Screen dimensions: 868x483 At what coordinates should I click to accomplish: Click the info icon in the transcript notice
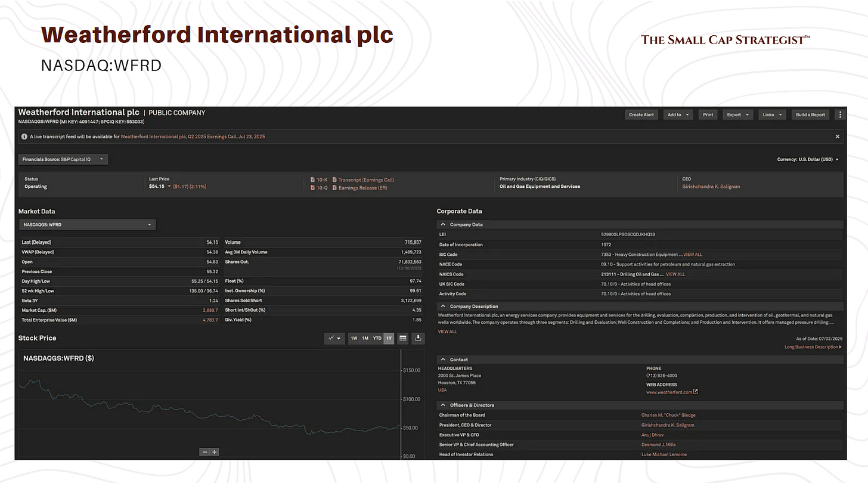[24, 137]
